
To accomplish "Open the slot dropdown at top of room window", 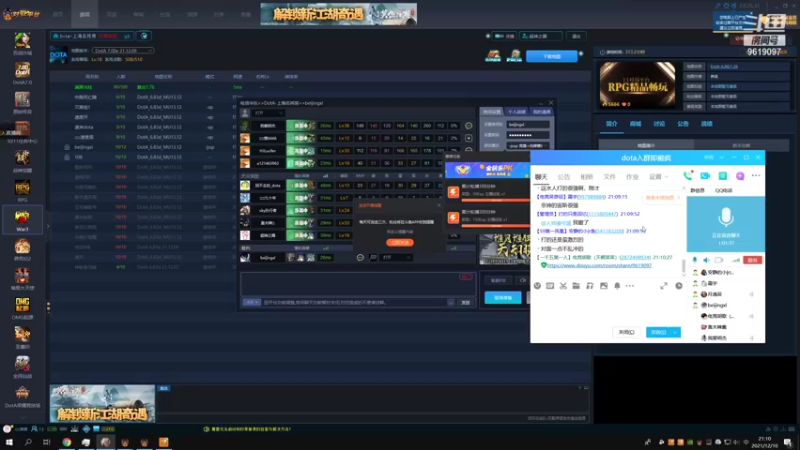I will (x=269, y=113).
